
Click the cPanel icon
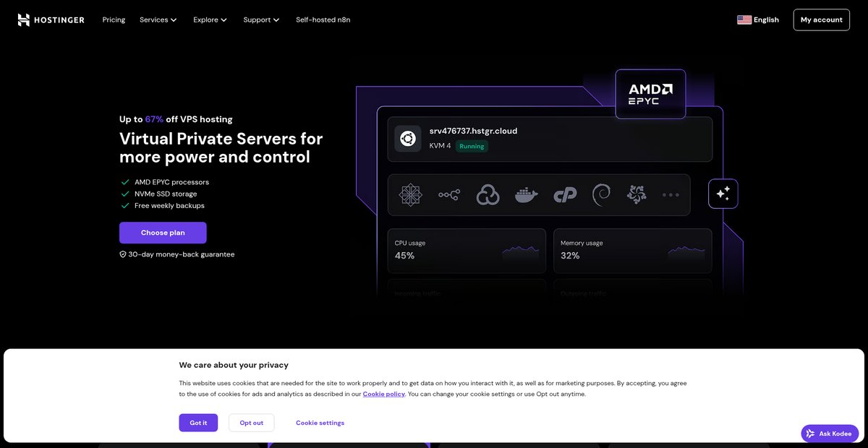coord(564,195)
